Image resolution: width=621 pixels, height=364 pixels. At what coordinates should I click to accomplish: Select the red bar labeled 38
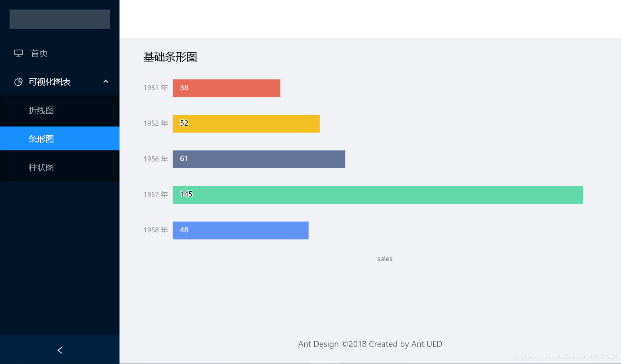(x=226, y=88)
